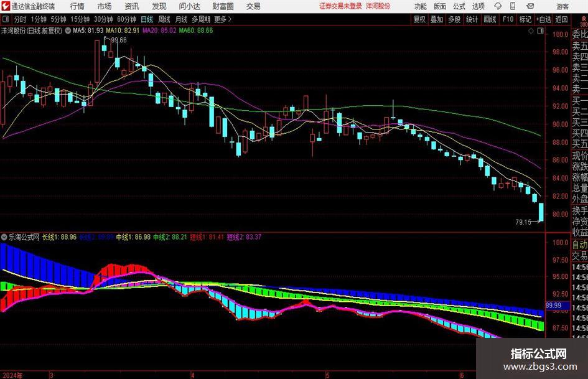
Task: Switch to 月线 monthly period tab
Action: click(181, 19)
